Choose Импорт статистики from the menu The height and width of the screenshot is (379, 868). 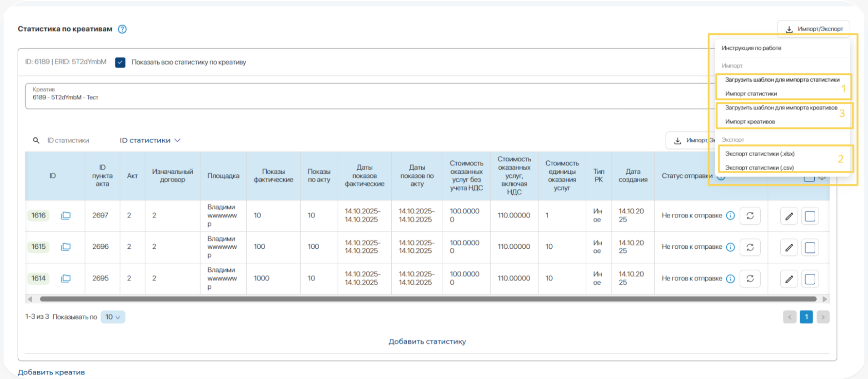point(751,94)
